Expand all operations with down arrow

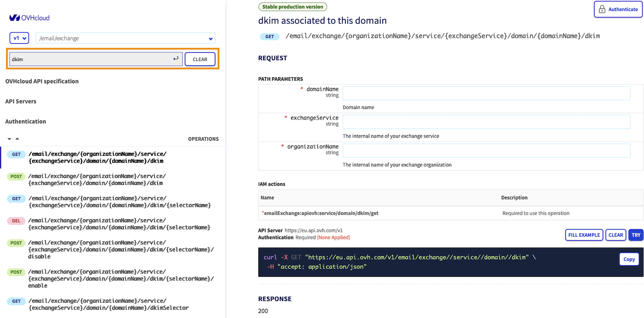point(9,139)
